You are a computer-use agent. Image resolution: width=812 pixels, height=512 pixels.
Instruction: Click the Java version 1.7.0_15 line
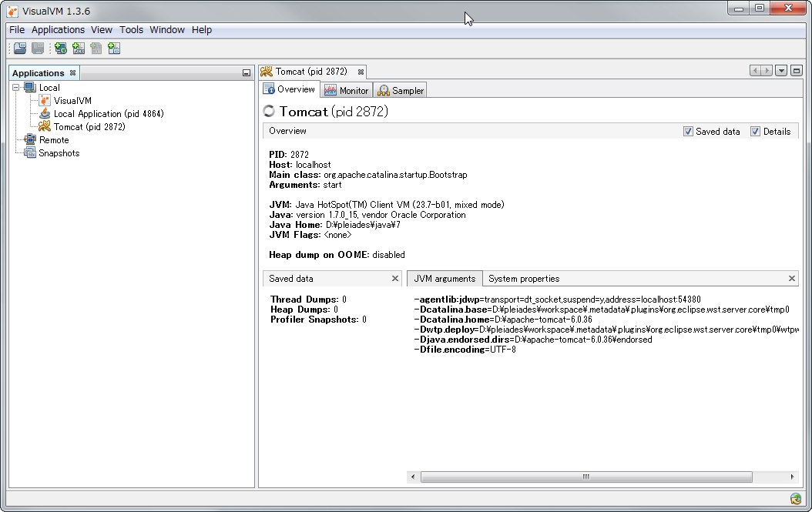click(x=367, y=215)
